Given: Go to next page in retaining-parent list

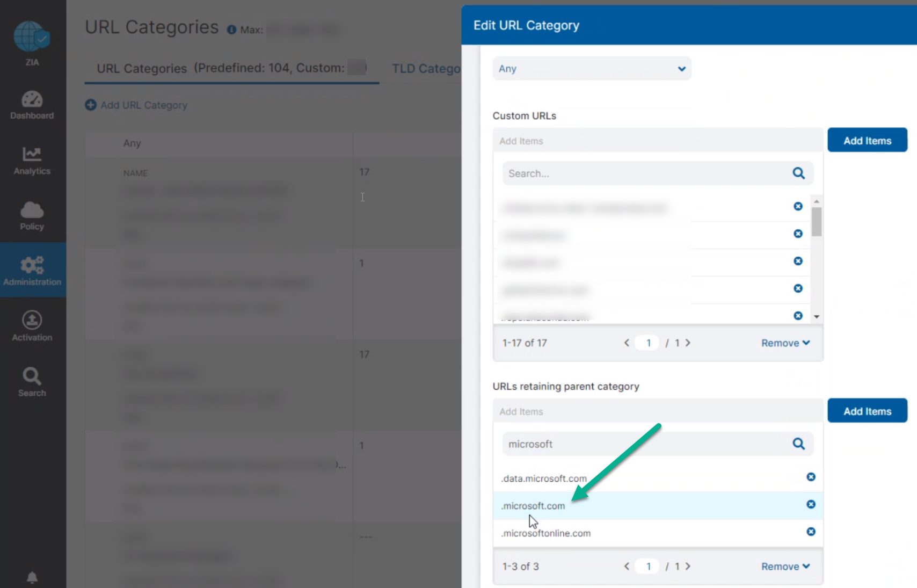Looking at the screenshot, I should point(688,566).
